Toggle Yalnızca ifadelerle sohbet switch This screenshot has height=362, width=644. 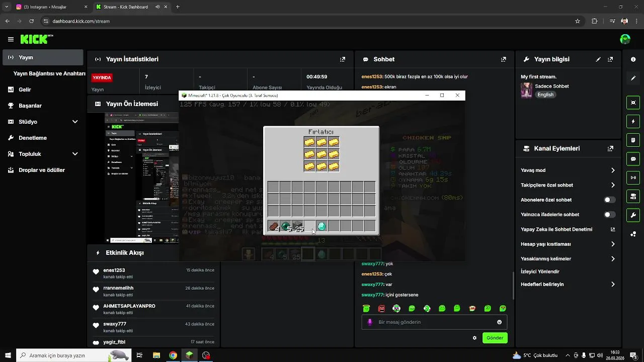609,215
